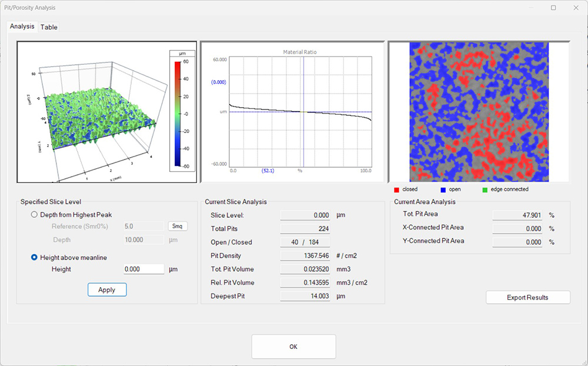
Task: Click the Tot. Pit Area percentage field
Action: (x=516, y=215)
